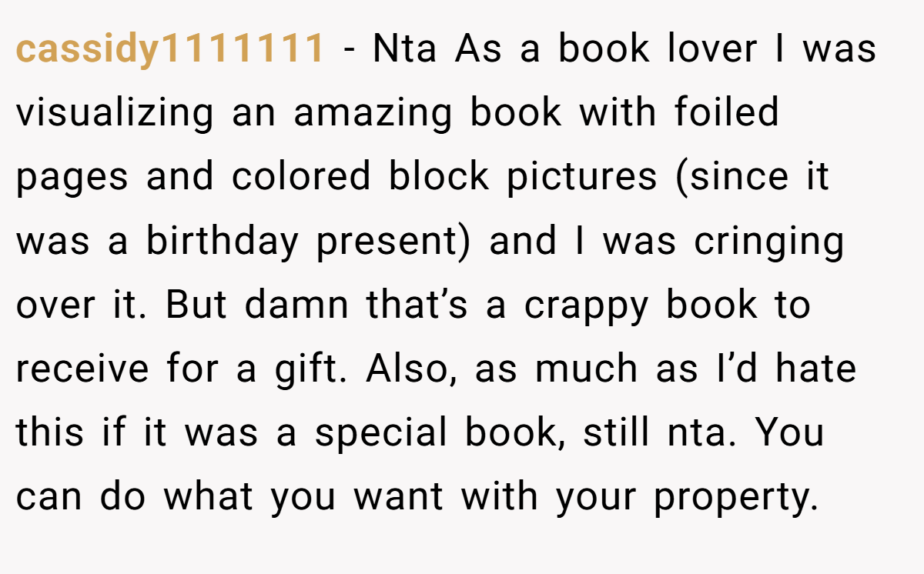Click the word "cringing"
This screenshot has width=924, height=574.
[769, 242]
